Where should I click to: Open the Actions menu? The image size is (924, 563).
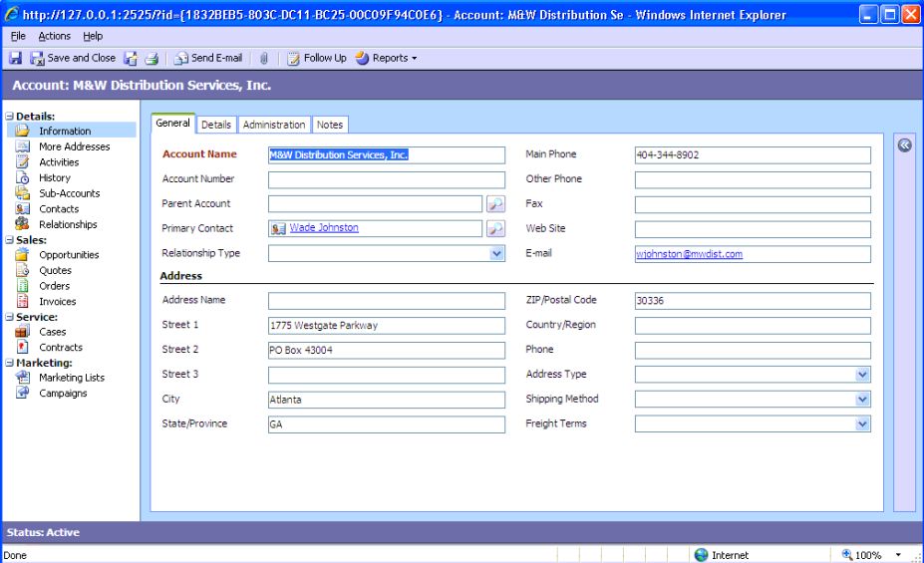[54, 36]
